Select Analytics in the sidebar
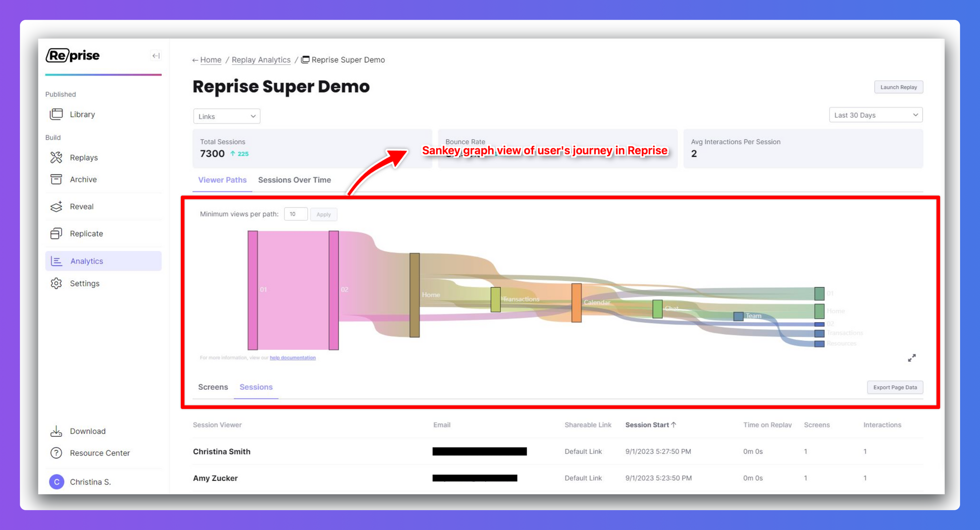Viewport: 980px width, 530px height. point(103,261)
